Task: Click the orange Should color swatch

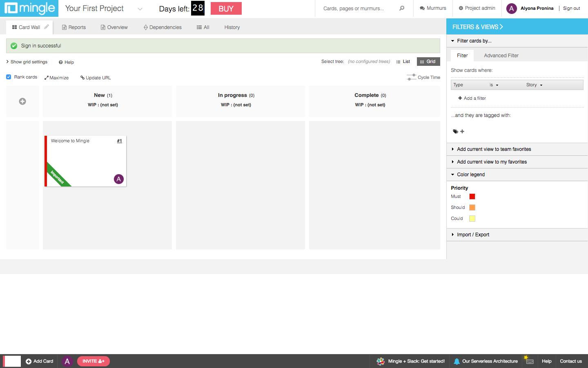Action: 472,208
